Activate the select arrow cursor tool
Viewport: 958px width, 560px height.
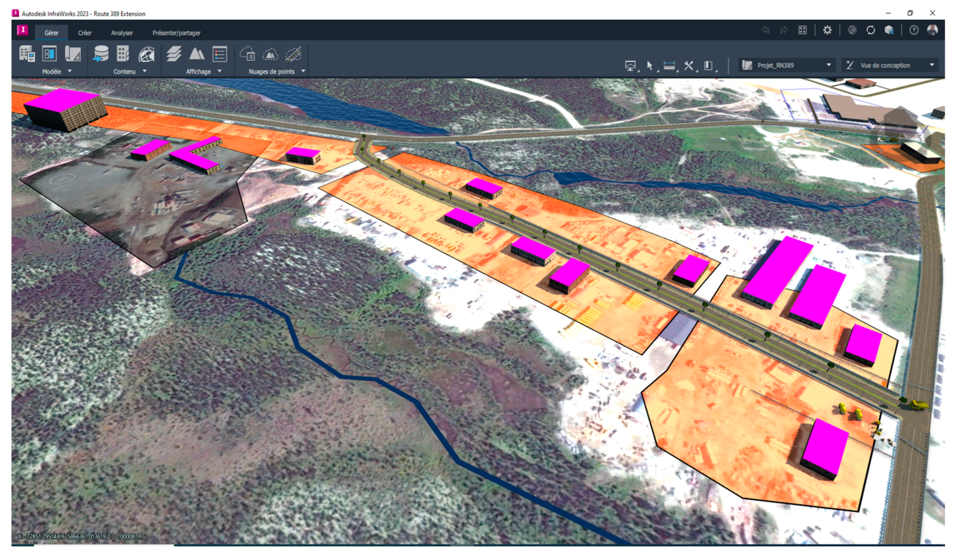pyautogui.click(x=650, y=65)
